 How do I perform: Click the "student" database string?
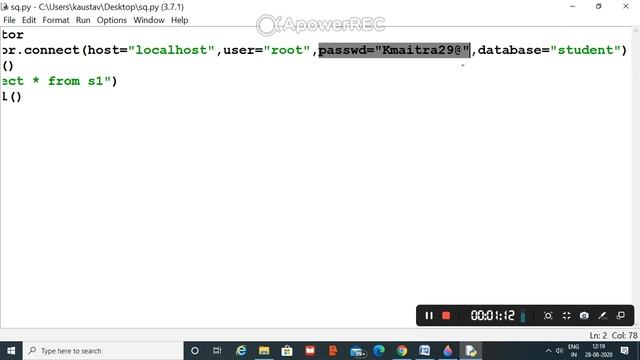coord(585,50)
